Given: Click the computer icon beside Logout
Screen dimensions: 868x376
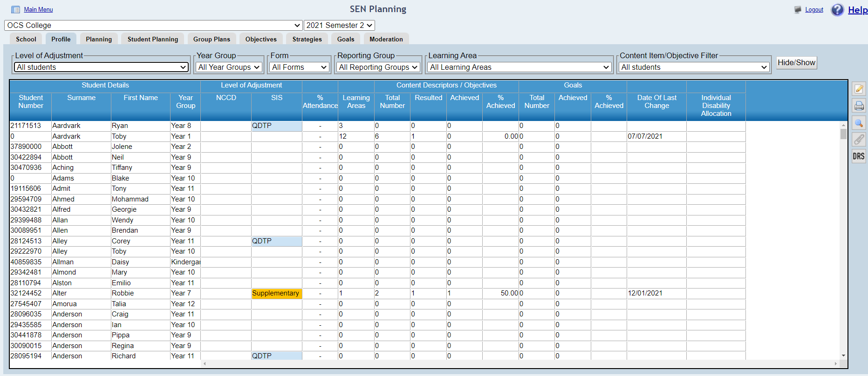Looking at the screenshot, I should (x=798, y=10).
